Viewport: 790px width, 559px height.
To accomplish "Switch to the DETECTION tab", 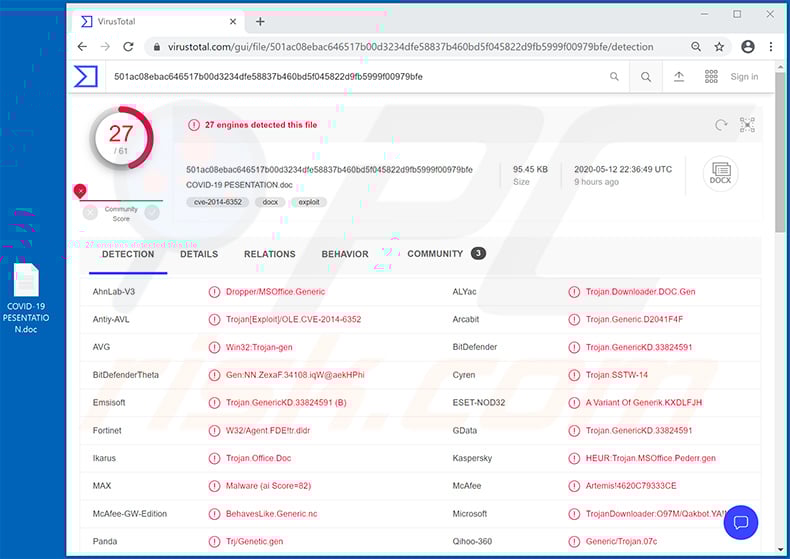I will [128, 254].
